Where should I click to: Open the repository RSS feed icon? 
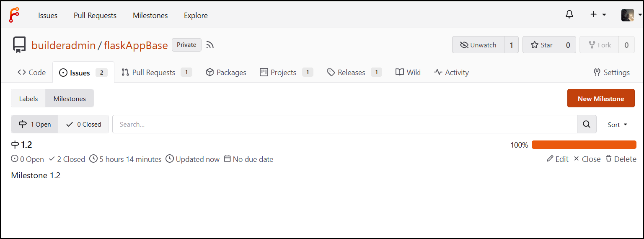210,45
